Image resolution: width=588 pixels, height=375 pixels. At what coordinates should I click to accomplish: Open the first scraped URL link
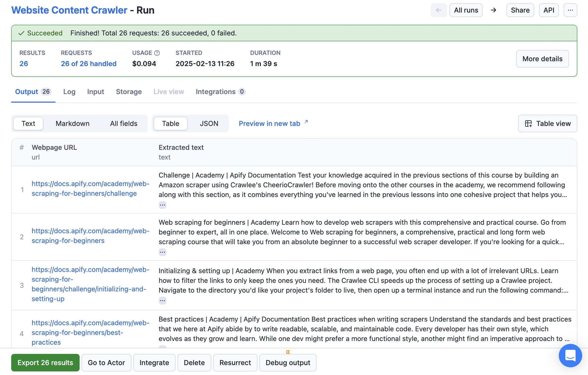point(90,188)
